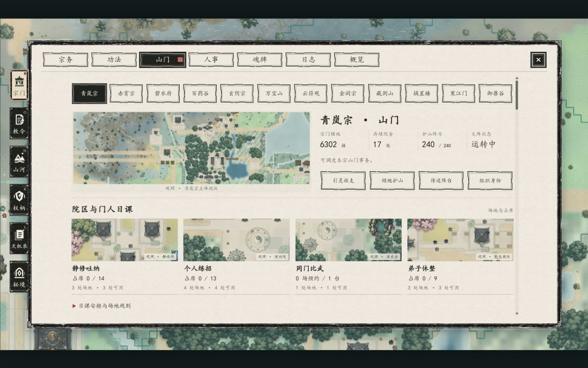Open the 宗门 sidebar icon

(19, 85)
